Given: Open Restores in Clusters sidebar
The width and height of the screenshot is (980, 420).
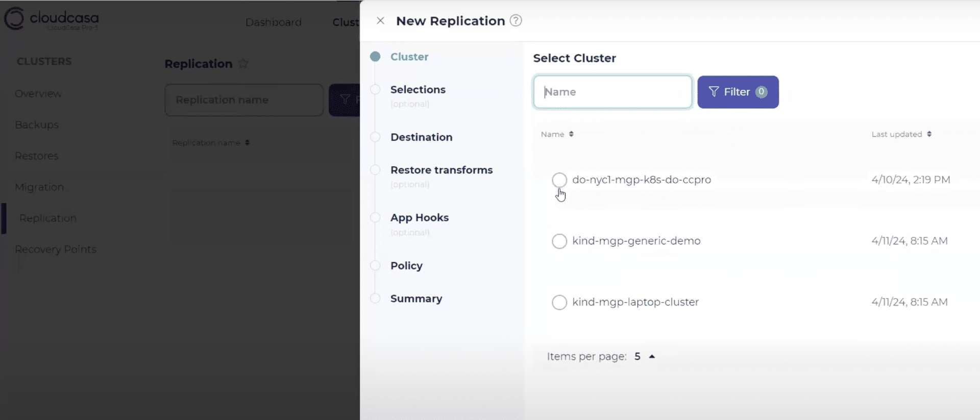Looking at the screenshot, I should pos(37,156).
